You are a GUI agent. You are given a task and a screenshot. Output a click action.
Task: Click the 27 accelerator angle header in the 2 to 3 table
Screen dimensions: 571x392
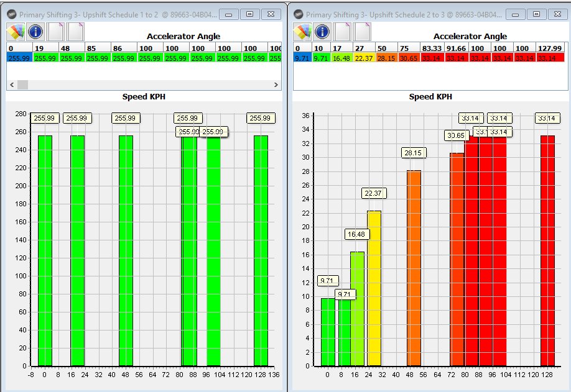pos(364,48)
